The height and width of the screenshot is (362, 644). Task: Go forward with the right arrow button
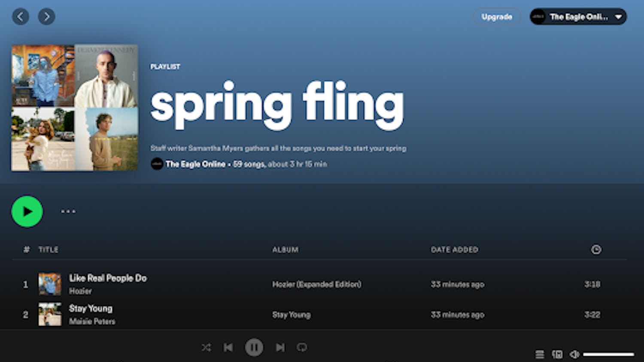[46, 17]
